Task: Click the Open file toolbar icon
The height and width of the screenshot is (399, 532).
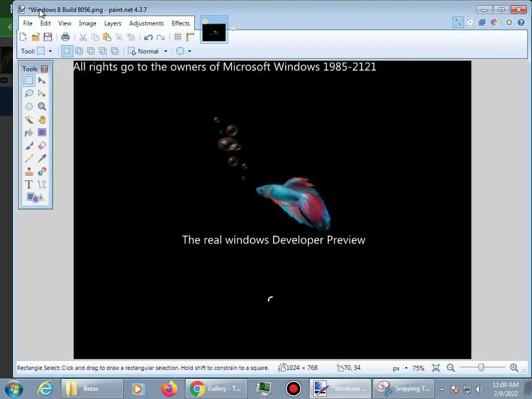Action: tap(36, 37)
